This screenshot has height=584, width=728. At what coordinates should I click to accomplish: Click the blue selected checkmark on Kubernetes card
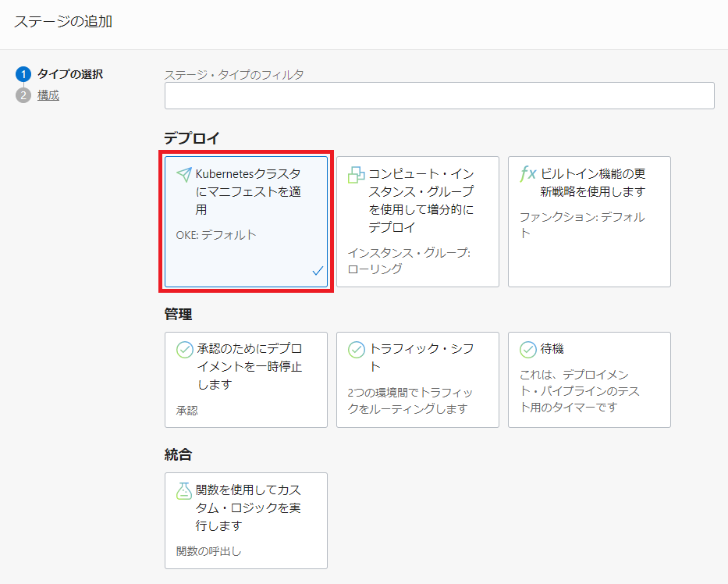318,271
